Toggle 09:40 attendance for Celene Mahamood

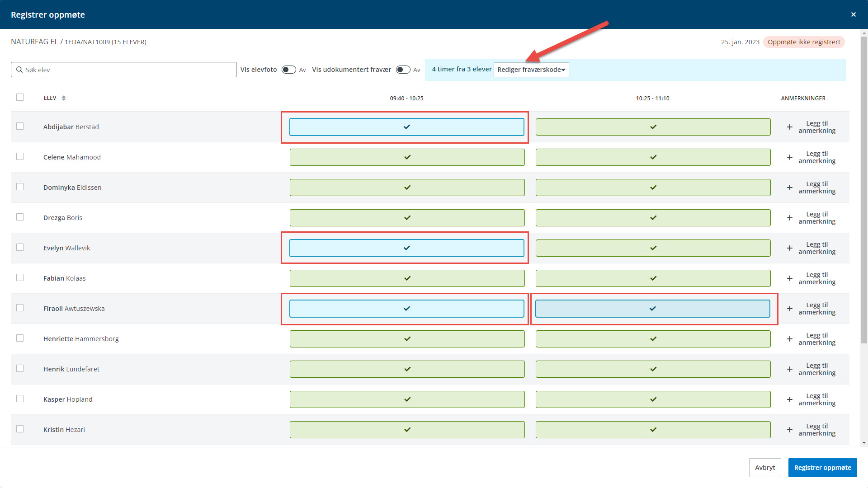click(407, 157)
